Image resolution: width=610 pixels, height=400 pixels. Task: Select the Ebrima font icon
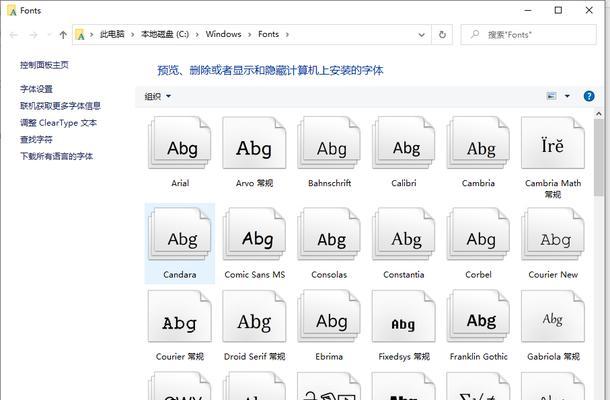tap(329, 316)
